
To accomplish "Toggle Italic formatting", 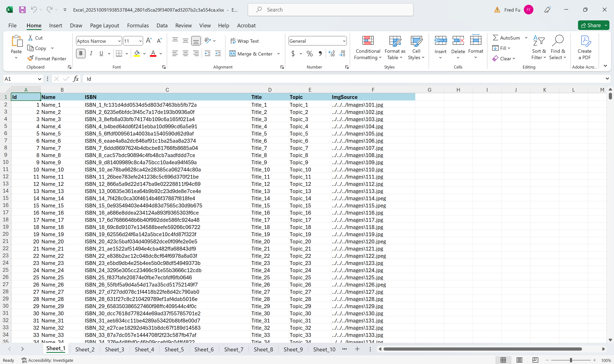I will pyautogui.click(x=91, y=54).
